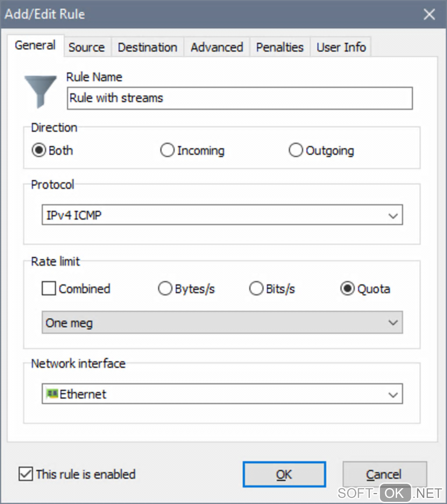Switch to the Source tab

(86, 47)
